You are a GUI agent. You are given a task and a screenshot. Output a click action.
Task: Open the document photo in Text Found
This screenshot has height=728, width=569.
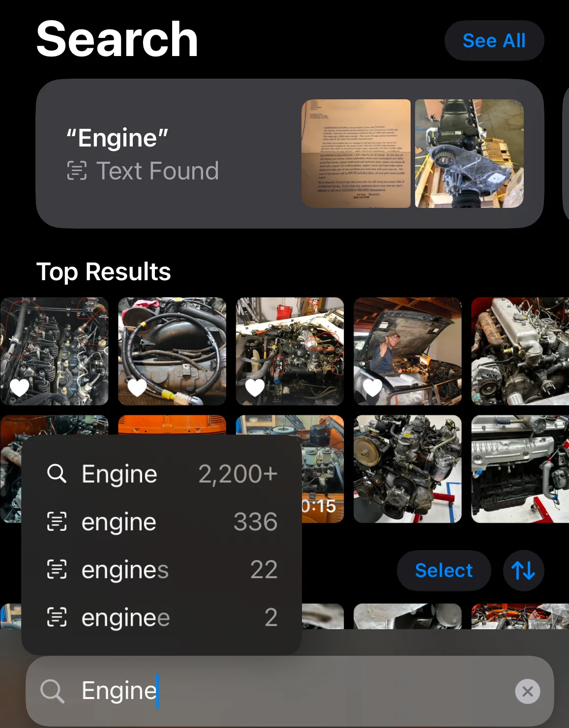click(x=356, y=153)
